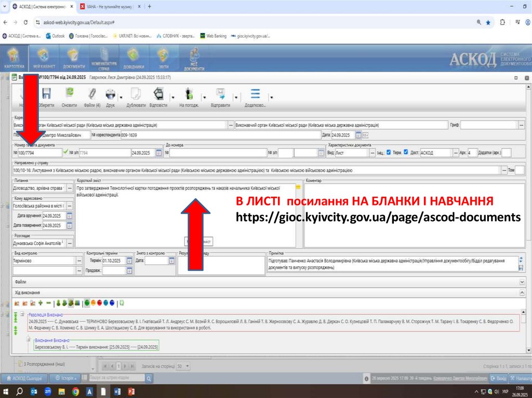This screenshot has width=532, height=398.
Task: Send for approval with На погодж. icon
Action: (189, 94)
